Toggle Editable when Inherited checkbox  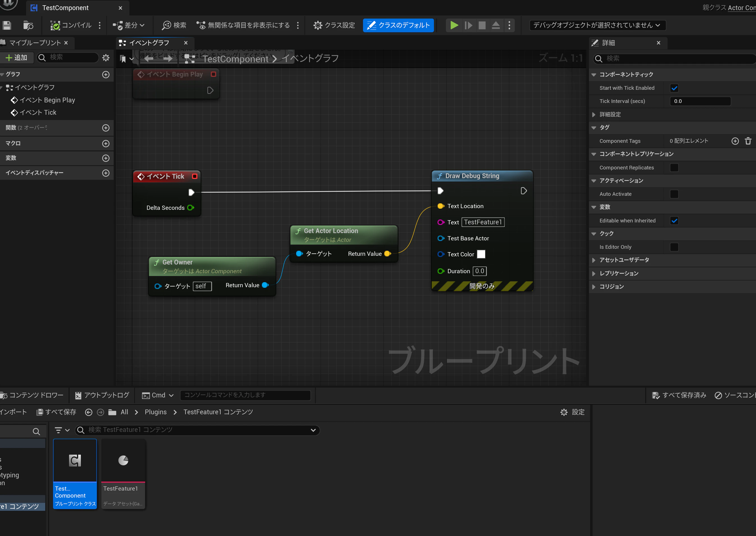coord(674,220)
